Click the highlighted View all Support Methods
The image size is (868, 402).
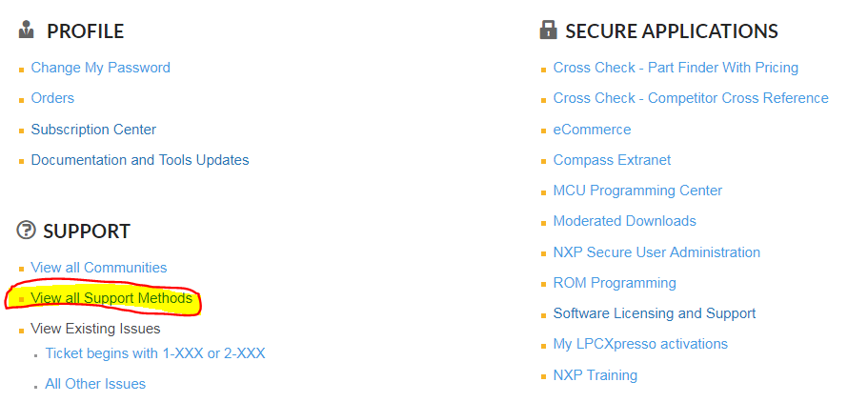(x=111, y=298)
